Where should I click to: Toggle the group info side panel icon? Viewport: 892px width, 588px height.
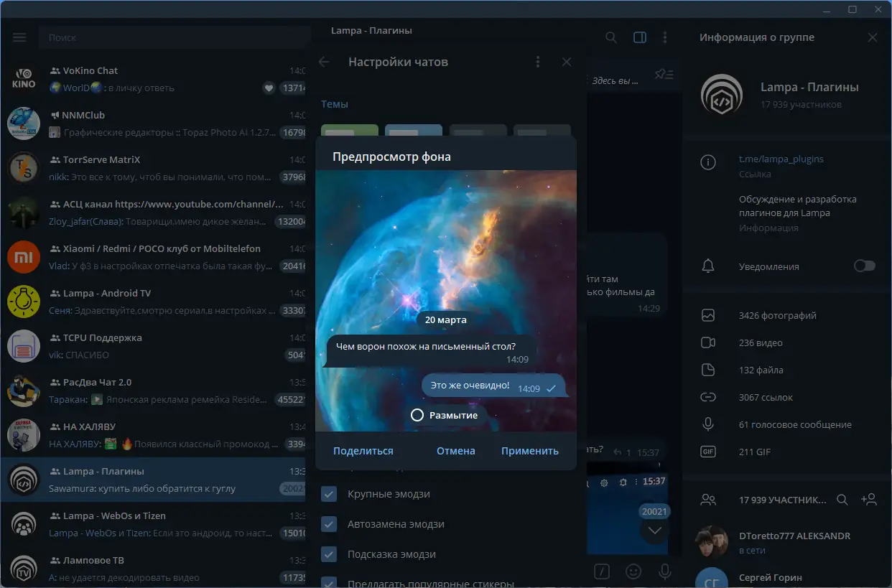pyautogui.click(x=640, y=37)
